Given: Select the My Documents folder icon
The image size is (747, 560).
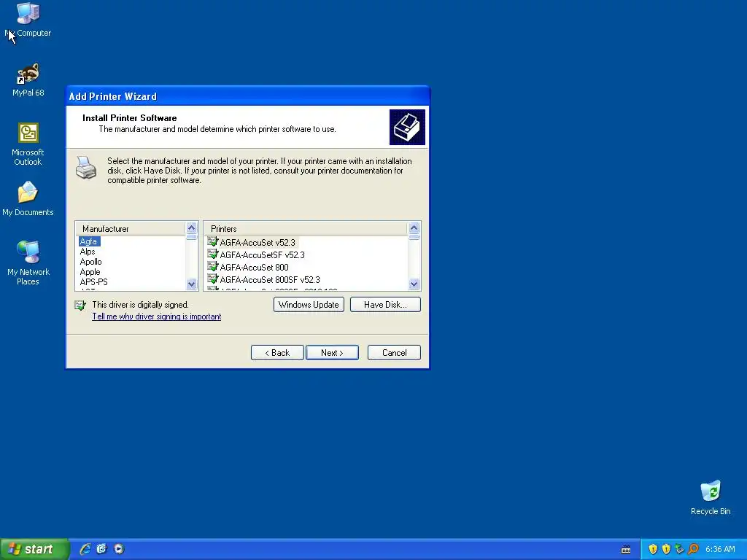Looking at the screenshot, I should [x=28, y=192].
